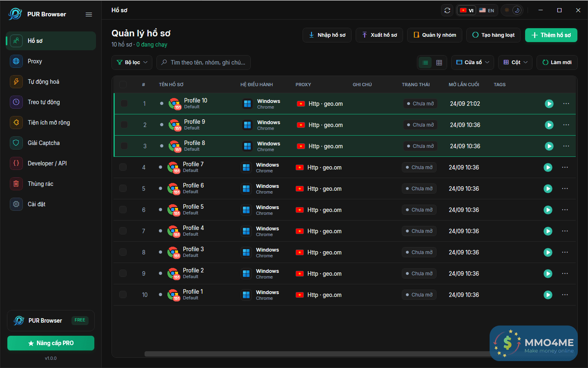
Task: Focus the profile search field
Action: pos(203,62)
